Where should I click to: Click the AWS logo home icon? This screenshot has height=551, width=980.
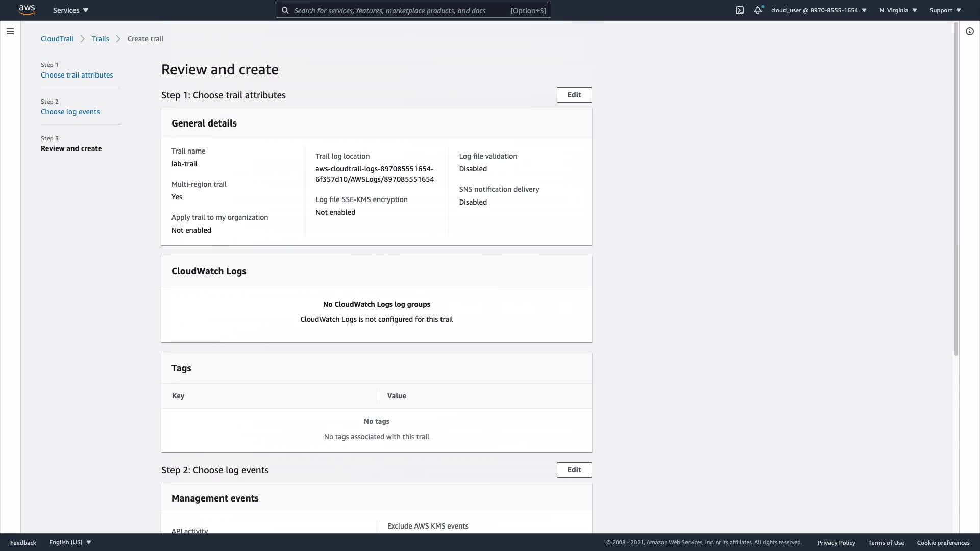pyautogui.click(x=27, y=10)
